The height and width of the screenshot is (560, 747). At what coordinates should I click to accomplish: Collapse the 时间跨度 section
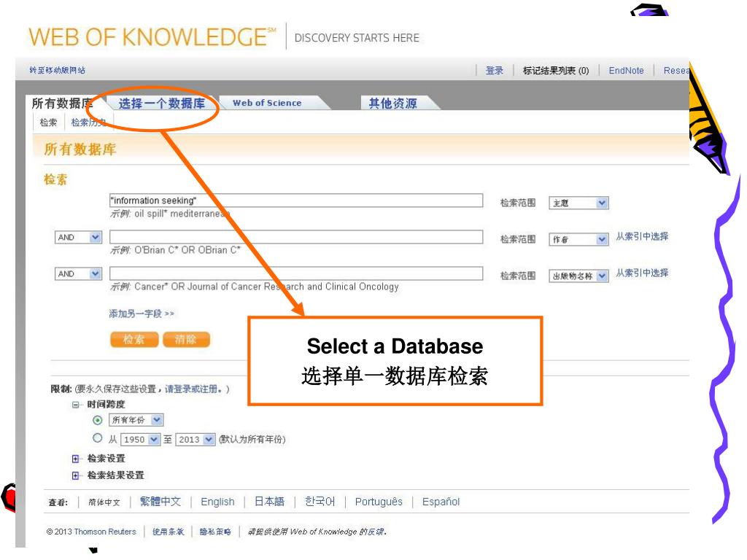(x=75, y=405)
